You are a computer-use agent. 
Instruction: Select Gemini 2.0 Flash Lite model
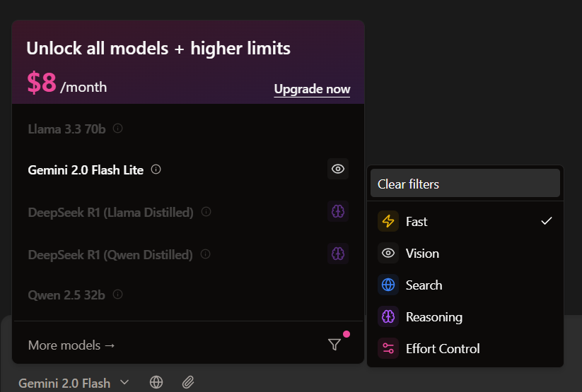click(x=86, y=170)
